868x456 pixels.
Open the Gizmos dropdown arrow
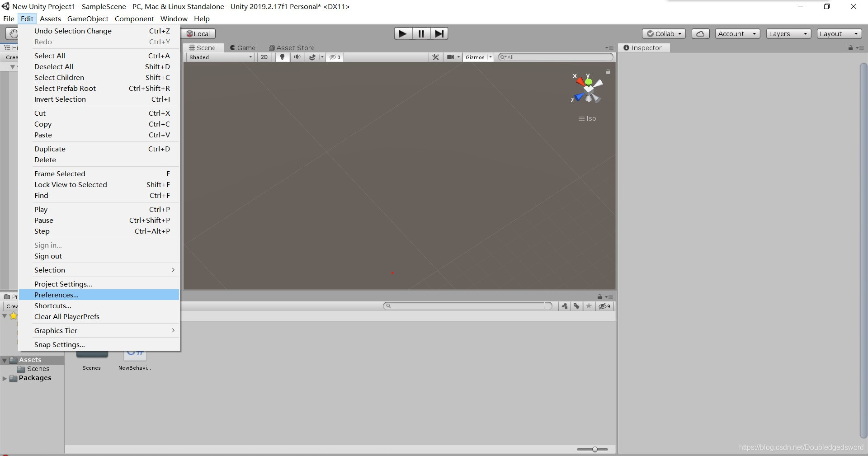(491, 57)
